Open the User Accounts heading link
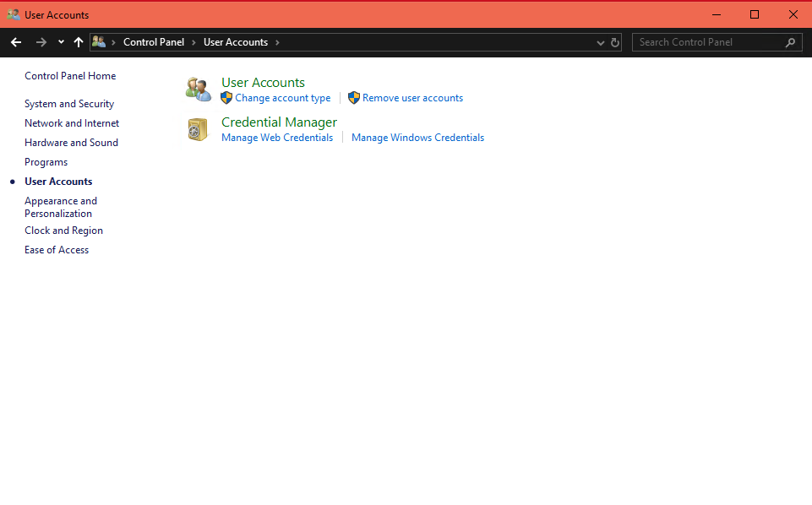 pyautogui.click(x=263, y=83)
